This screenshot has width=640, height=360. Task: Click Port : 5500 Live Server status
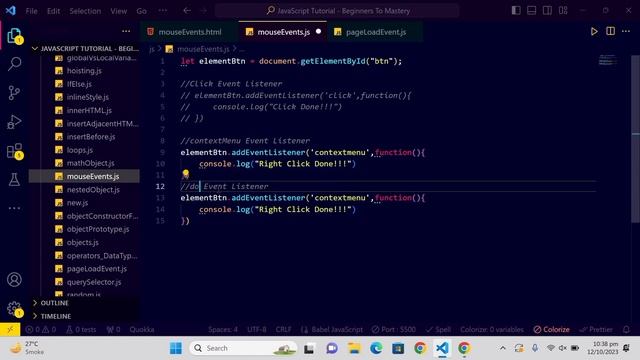click(x=393, y=329)
